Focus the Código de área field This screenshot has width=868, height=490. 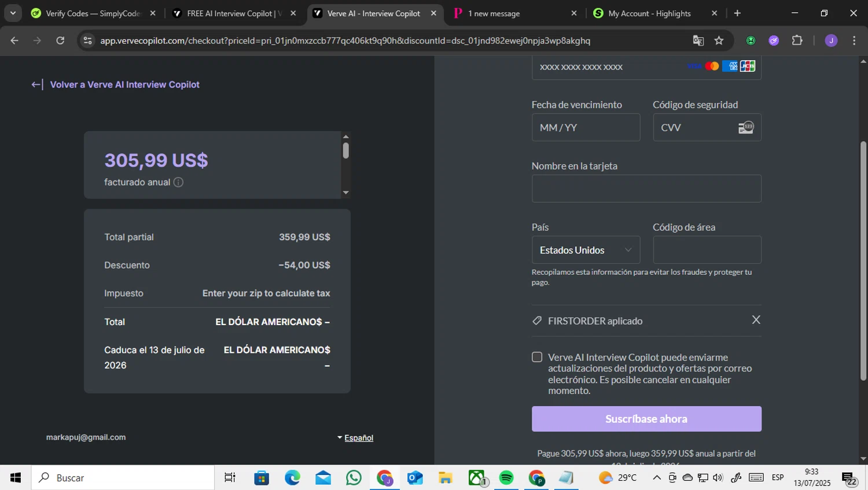[x=707, y=250]
